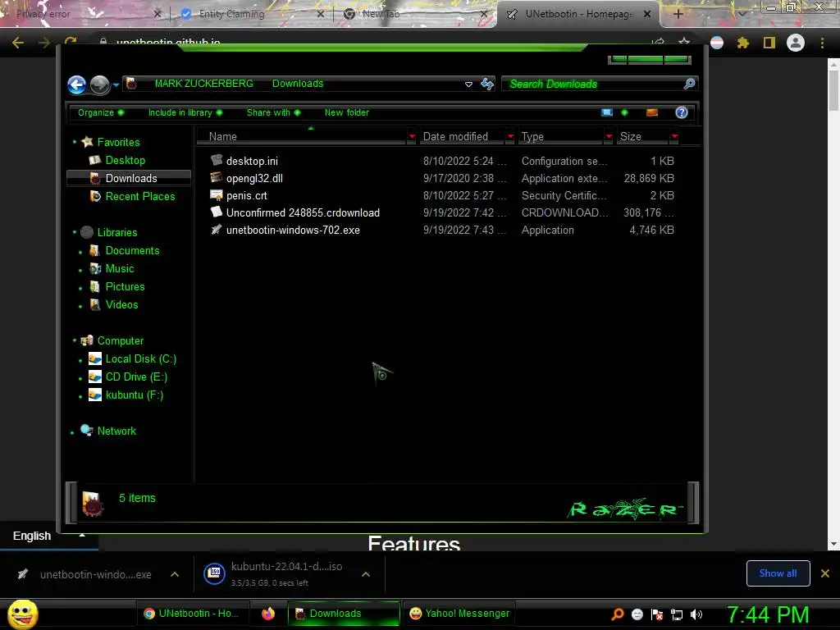The image size is (840, 630).
Task: Click the Explorer back arrow button
Action: click(x=76, y=84)
